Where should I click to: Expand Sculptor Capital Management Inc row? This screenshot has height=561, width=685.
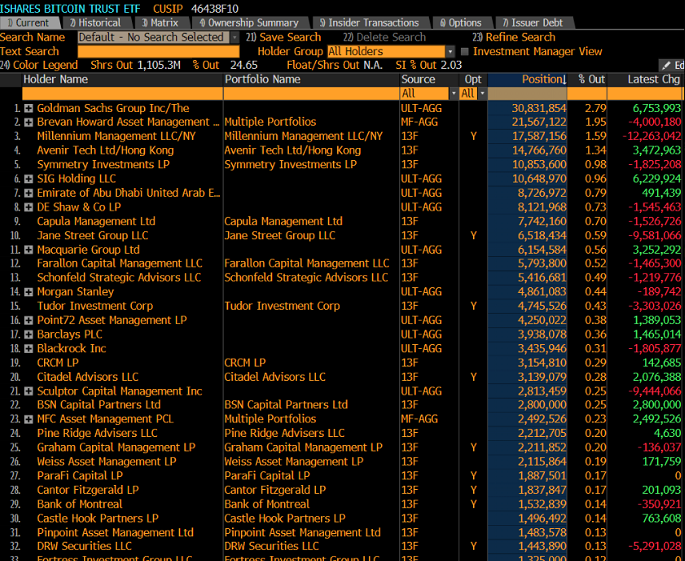click(28, 391)
